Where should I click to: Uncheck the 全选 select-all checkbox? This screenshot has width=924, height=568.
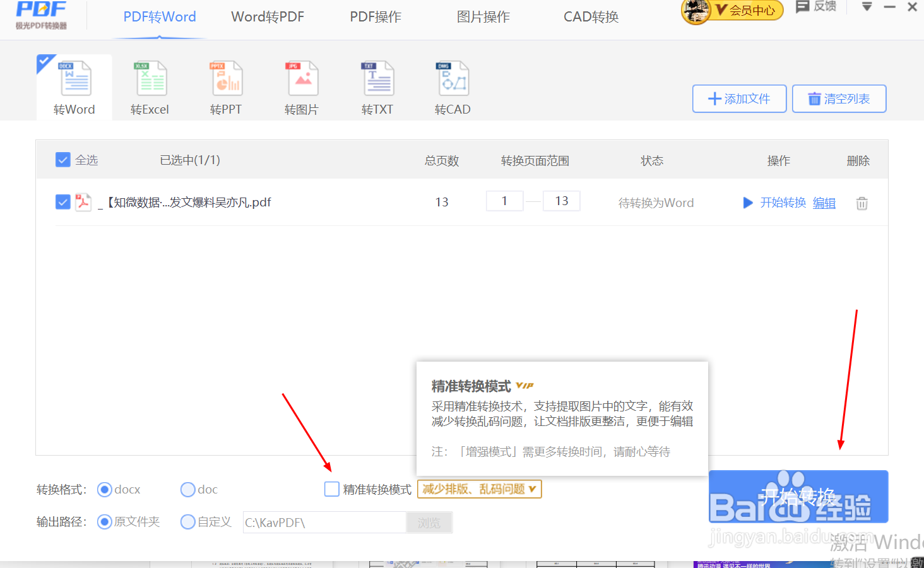(x=62, y=159)
